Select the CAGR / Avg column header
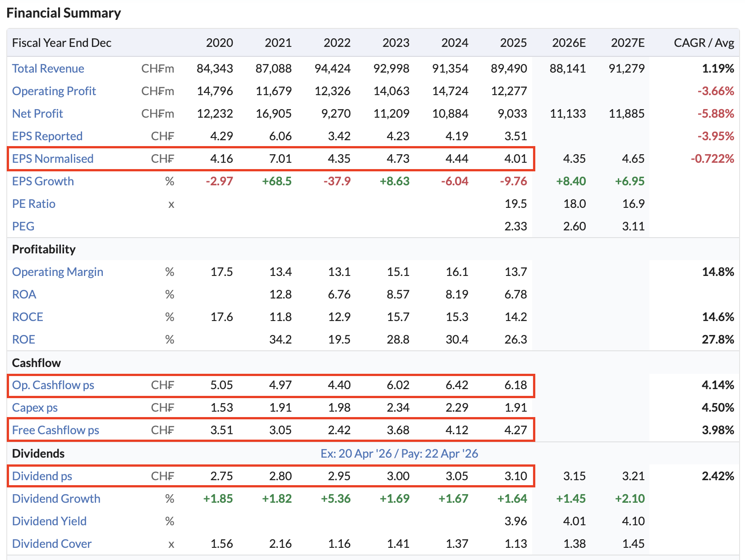 point(704,43)
